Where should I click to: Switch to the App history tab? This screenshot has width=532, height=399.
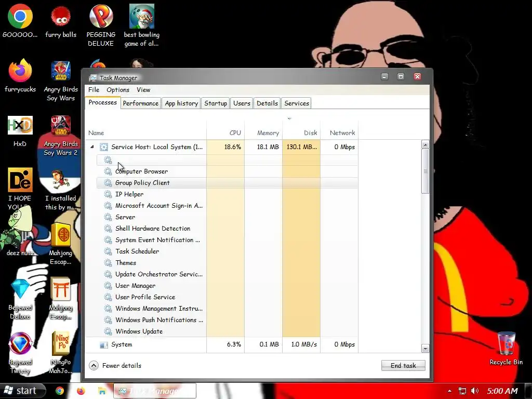(x=181, y=103)
